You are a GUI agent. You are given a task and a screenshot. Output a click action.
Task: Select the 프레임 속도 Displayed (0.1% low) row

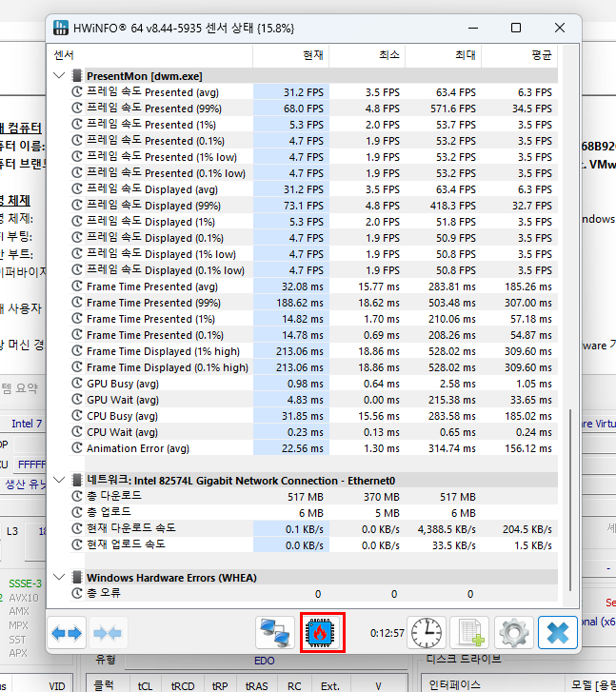pyautogui.click(x=313, y=270)
